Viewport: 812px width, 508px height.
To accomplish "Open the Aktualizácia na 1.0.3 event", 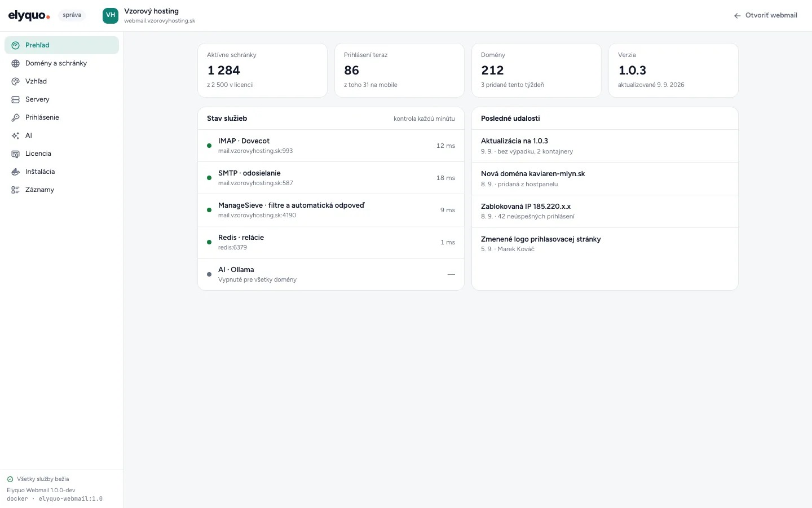I will (x=605, y=146).
